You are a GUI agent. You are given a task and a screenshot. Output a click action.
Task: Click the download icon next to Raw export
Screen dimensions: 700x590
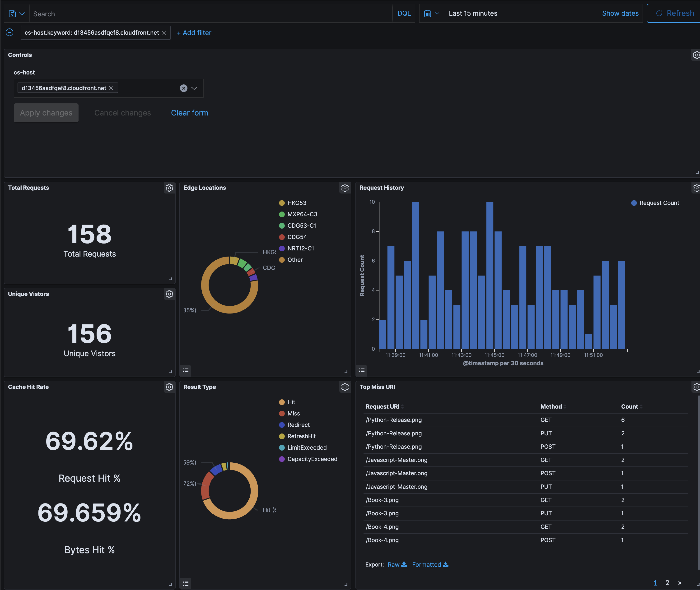coord(405,564)
